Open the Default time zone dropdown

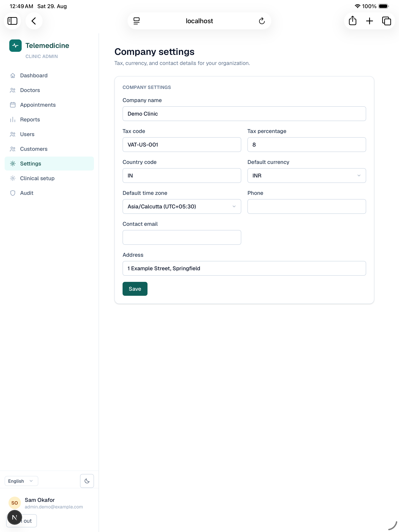(x=182, y=207)
